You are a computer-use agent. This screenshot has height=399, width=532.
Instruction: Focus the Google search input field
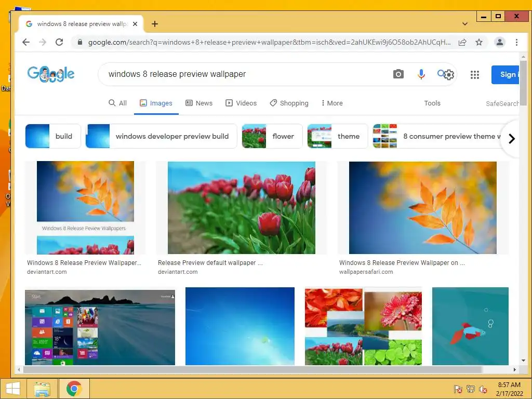click(248, 74)
